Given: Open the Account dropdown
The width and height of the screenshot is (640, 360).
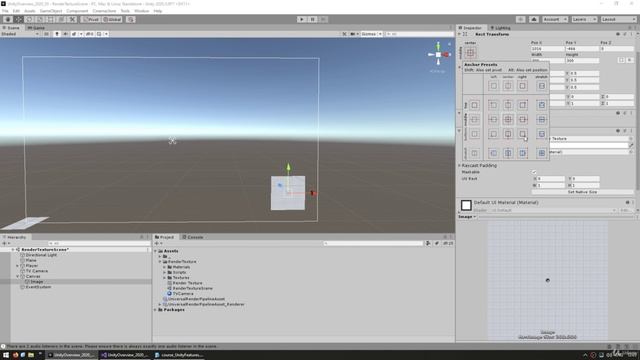Looking at the screenshot, I should pyautogui.click(x=554, y=19).
